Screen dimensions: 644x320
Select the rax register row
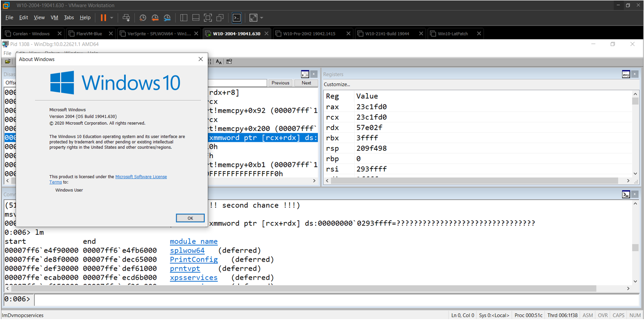(478, 107)
